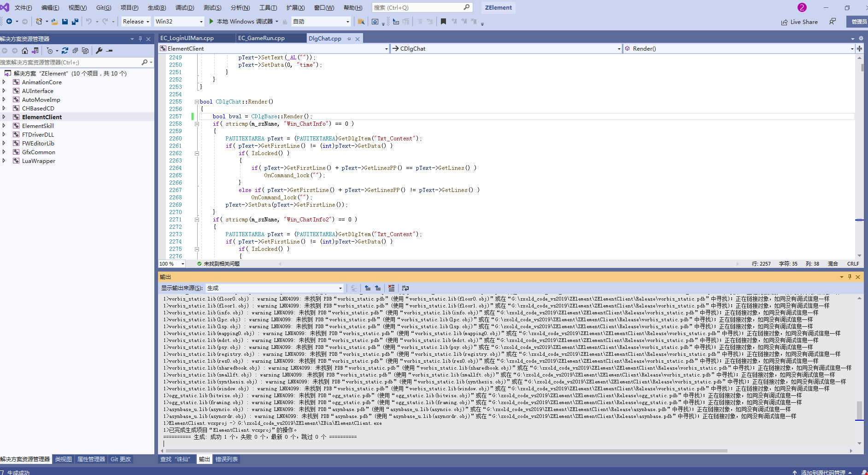Viewport: 868px width, 475px height.
Task: Open the Properties wrench icon in Solution Explorer
Action: (99, 51)
